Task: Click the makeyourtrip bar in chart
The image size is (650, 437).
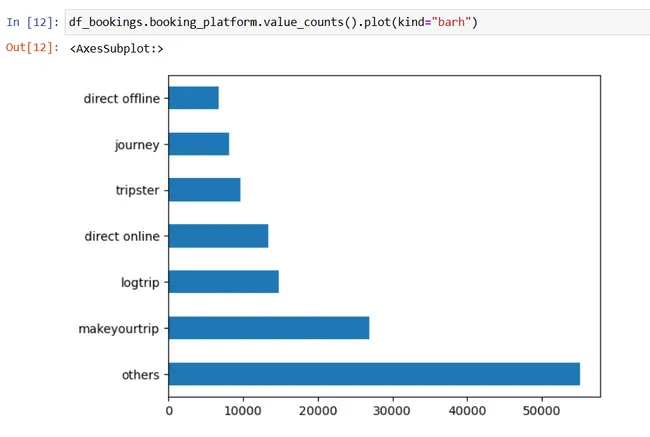Action: pyautogui.click(x=269, y=328)
